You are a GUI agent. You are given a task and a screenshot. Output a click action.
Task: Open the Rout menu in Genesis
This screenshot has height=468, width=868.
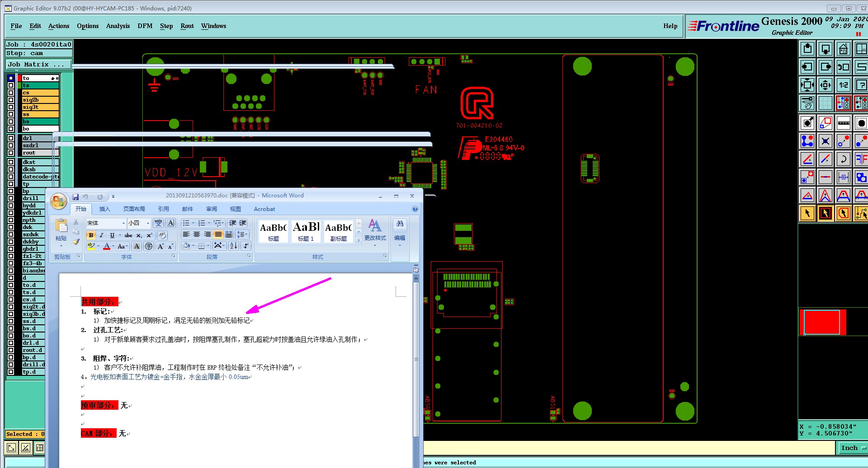click(187, 26)
